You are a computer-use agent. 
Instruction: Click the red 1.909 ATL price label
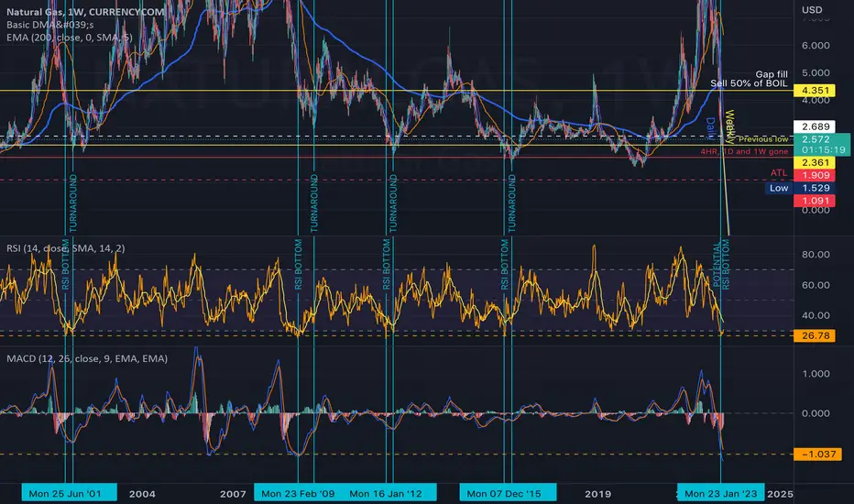(x=816, y=175)
